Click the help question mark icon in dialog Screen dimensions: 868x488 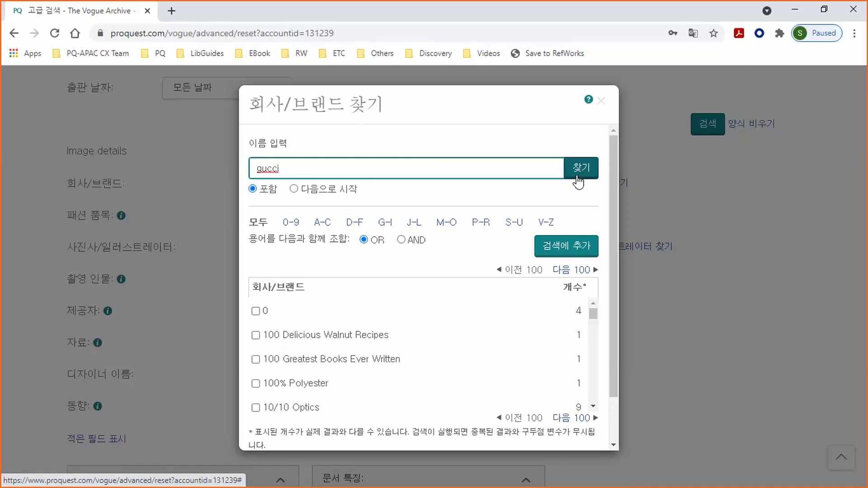point(588,99)
